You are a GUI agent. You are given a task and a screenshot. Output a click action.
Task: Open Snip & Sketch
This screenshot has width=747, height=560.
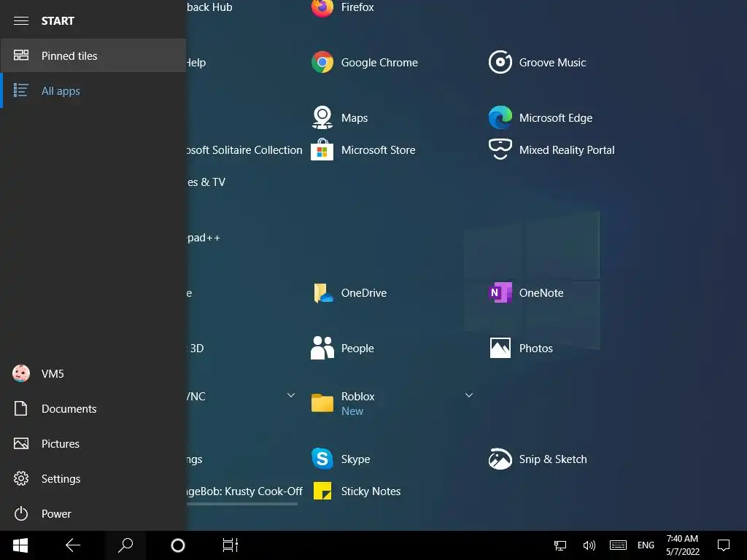(x=538, y=459)
